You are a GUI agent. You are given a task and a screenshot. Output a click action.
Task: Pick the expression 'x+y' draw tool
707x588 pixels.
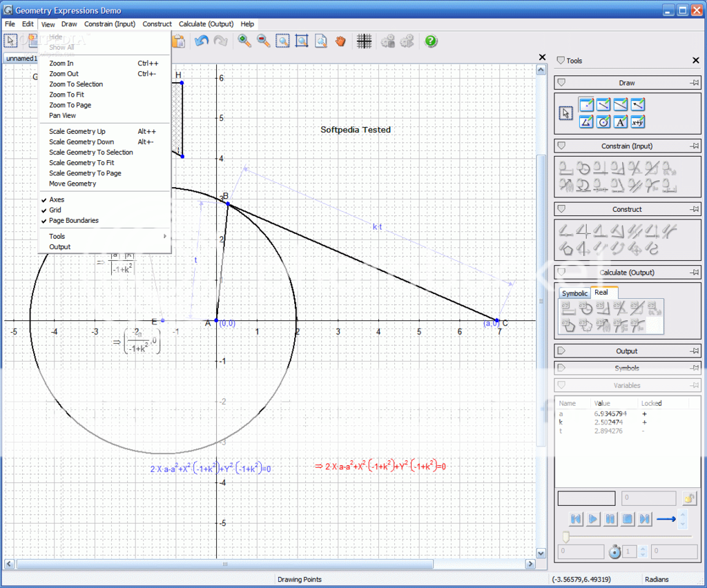638,122
